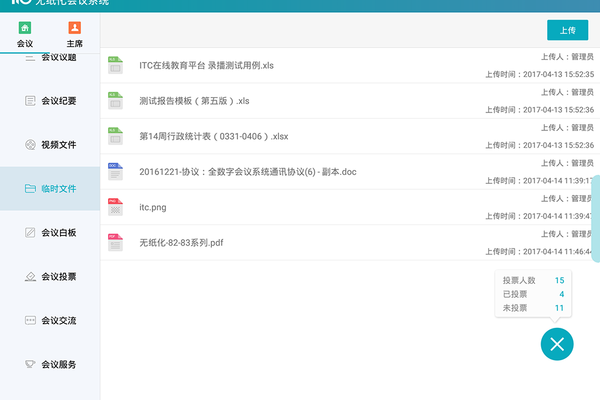600x400 pixels.
Task: Switch to the 会议 tab
Action: [25, 34]
